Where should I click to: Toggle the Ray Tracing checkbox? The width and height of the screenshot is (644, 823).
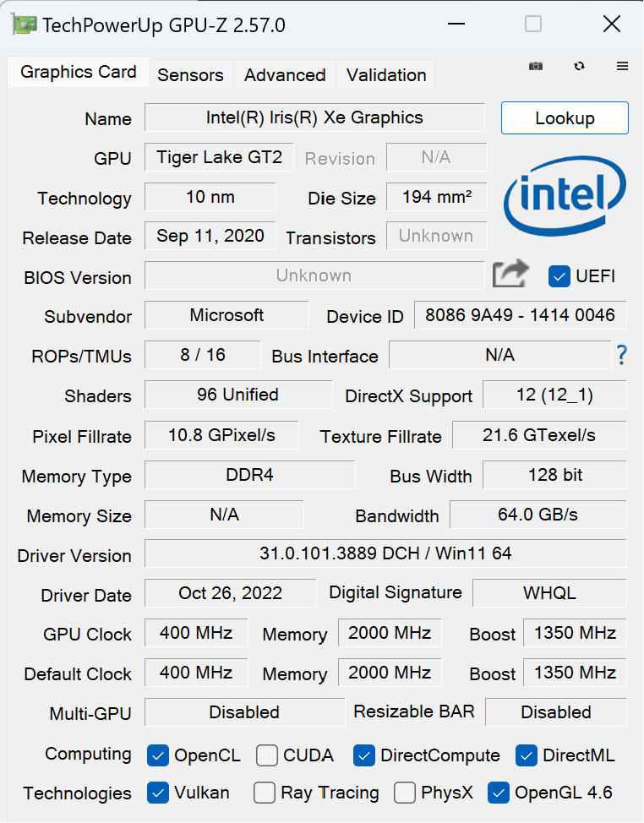point(265,793)
